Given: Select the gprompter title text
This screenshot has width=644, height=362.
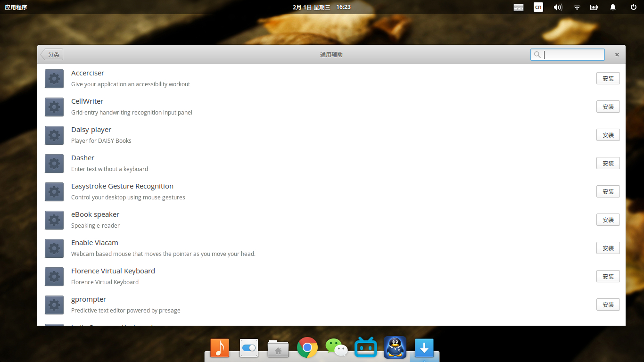Looking at the screenshot, I should tap(89, 299).
